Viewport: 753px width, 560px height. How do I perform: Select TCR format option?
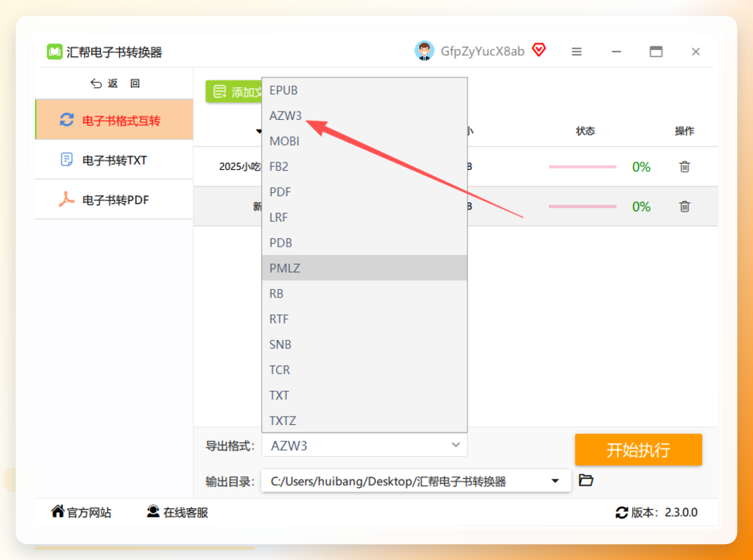[x=364, y=370]
